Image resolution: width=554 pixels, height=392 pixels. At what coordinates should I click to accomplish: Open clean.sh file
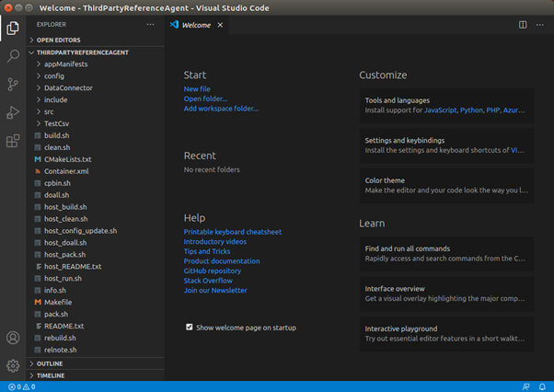pos(96,147)
